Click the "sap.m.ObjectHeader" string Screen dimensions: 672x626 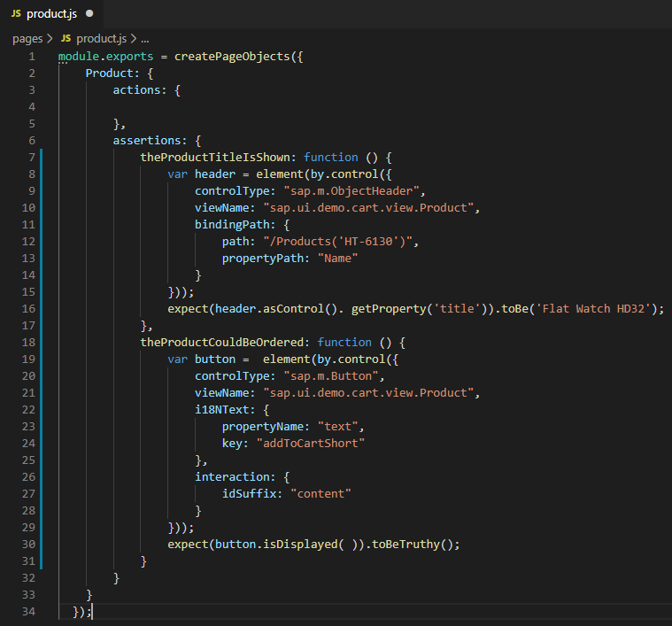351,191
